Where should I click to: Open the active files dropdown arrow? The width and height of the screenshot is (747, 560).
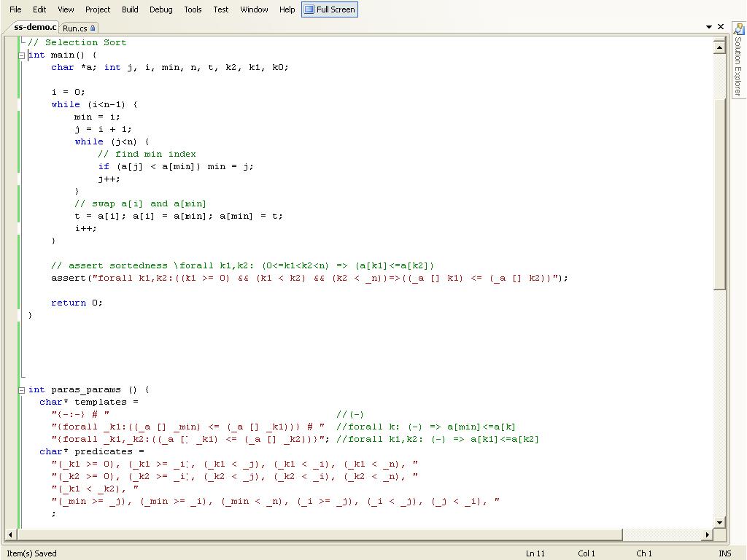click(x=708, y=27)
